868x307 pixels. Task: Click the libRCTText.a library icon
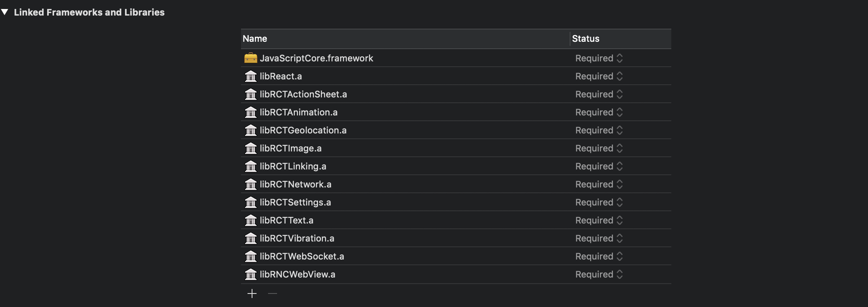tap(250, 220)
